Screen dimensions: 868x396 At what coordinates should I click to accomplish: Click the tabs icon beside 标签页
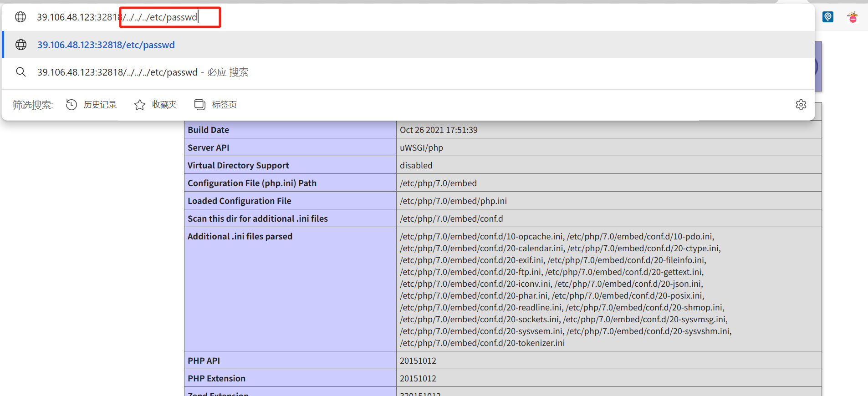199,105
